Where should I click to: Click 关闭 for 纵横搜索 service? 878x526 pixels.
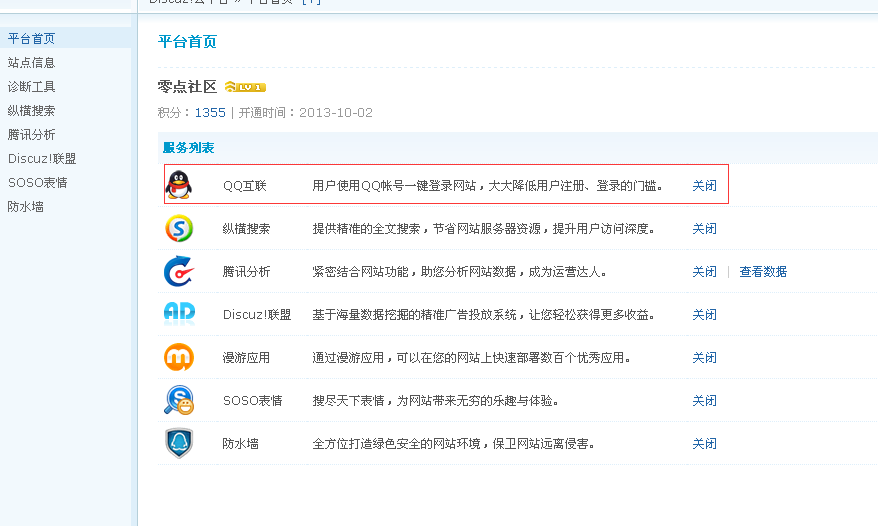click(x=704, y=229)
